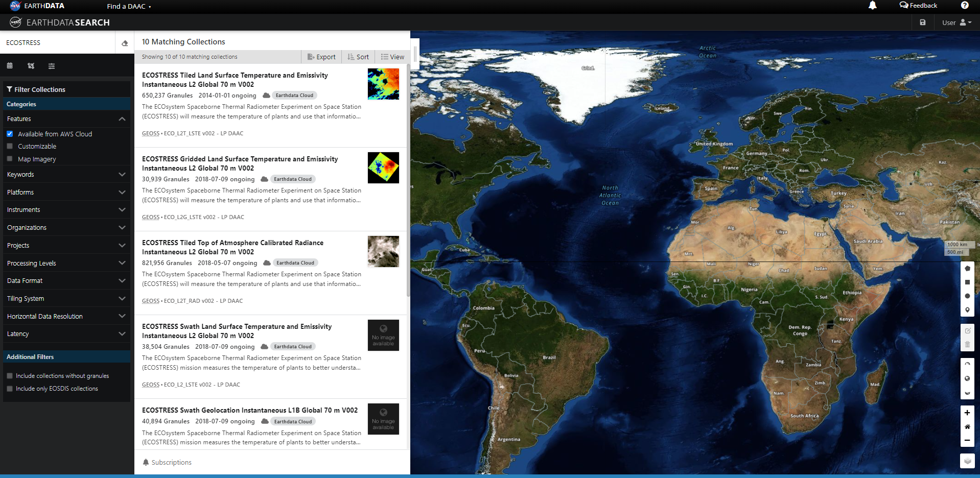The width and height of the screenshot is (980, 478).
Task: Expand the Data Format filter section
Action: (x=66, y=281)
